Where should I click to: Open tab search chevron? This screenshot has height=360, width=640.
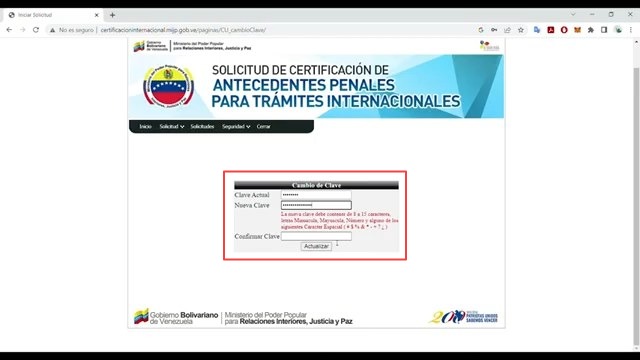pyautogui.click(x=573, y=14)
